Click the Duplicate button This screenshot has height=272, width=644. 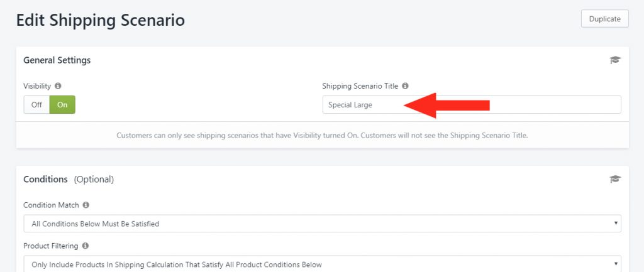pyautogui.click(x=604, y=19)
